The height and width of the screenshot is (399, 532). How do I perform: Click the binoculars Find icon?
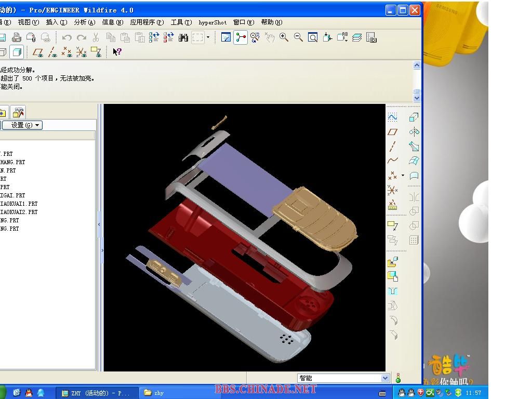(x=183, y=37)
